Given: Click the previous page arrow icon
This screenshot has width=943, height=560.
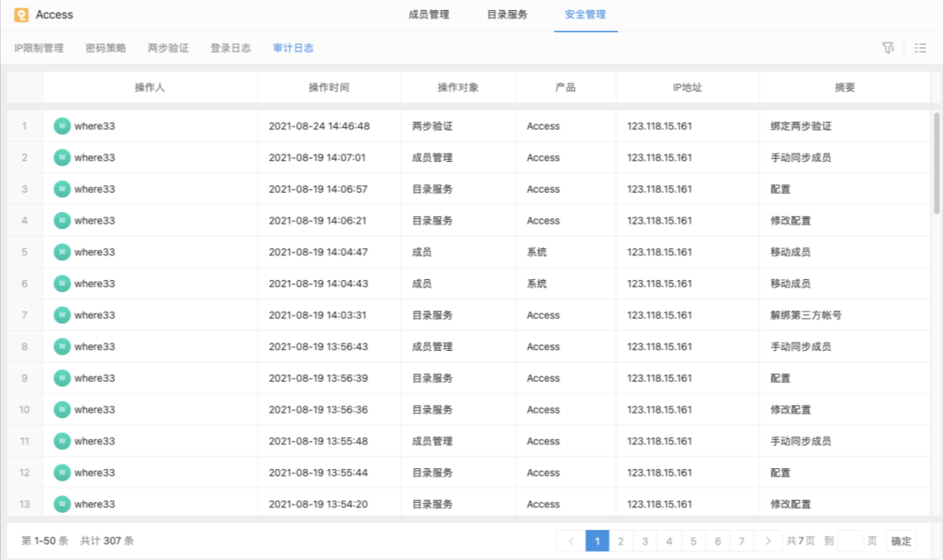Looking at the screenshot, I should (574, 540).
